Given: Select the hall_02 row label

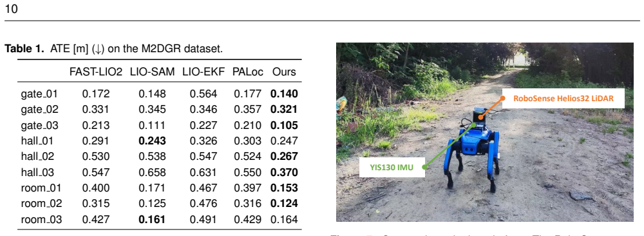Looking at the screenshot, I should (37, 157).
